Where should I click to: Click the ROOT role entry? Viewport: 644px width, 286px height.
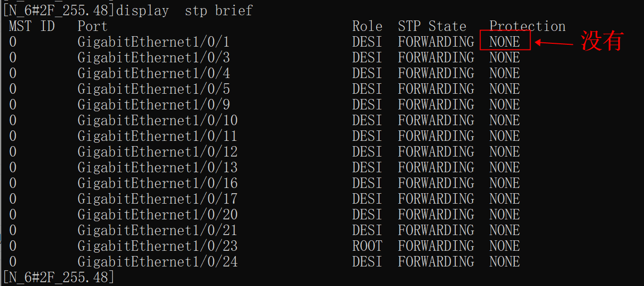(367, 246)
